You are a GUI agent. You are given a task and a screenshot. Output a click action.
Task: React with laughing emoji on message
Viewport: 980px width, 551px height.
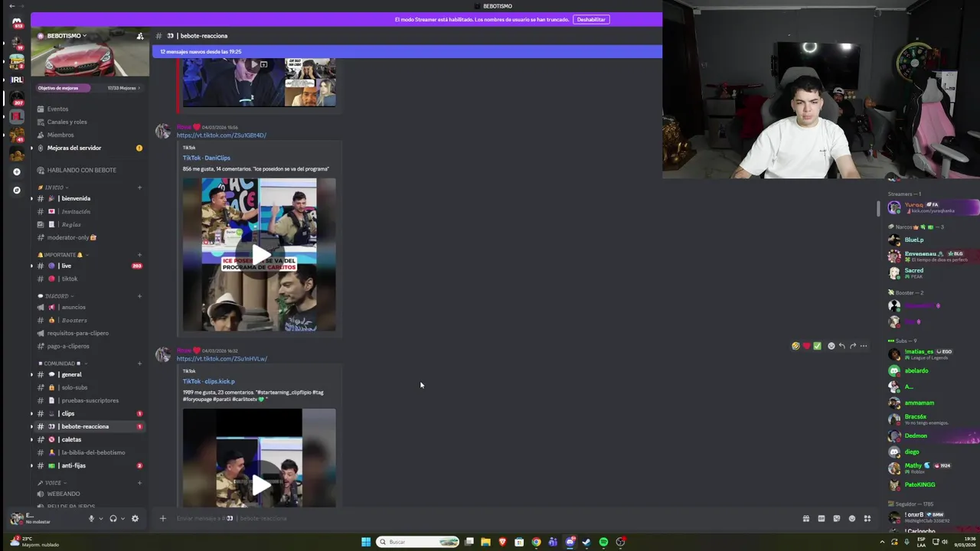795,346
